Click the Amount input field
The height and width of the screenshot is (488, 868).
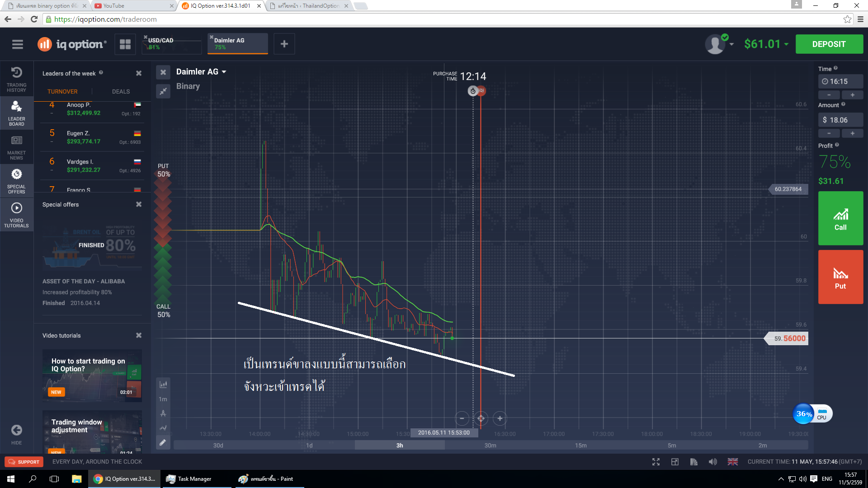[x=840, y=120]
